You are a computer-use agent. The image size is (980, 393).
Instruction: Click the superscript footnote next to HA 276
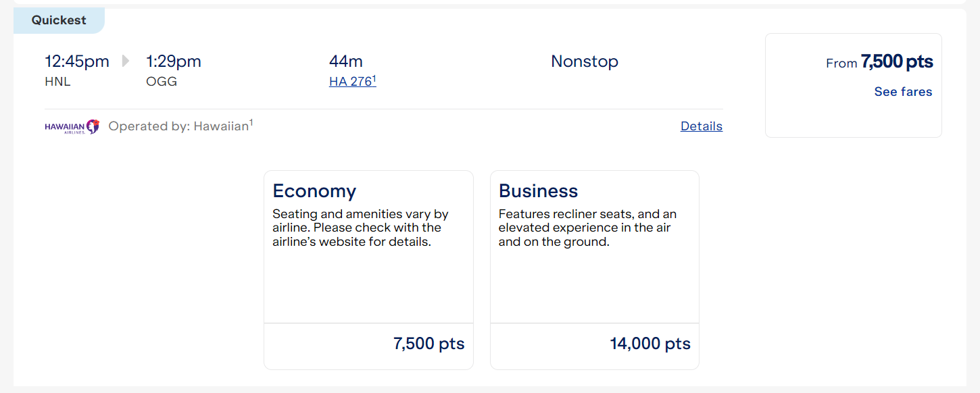(373, 76)
